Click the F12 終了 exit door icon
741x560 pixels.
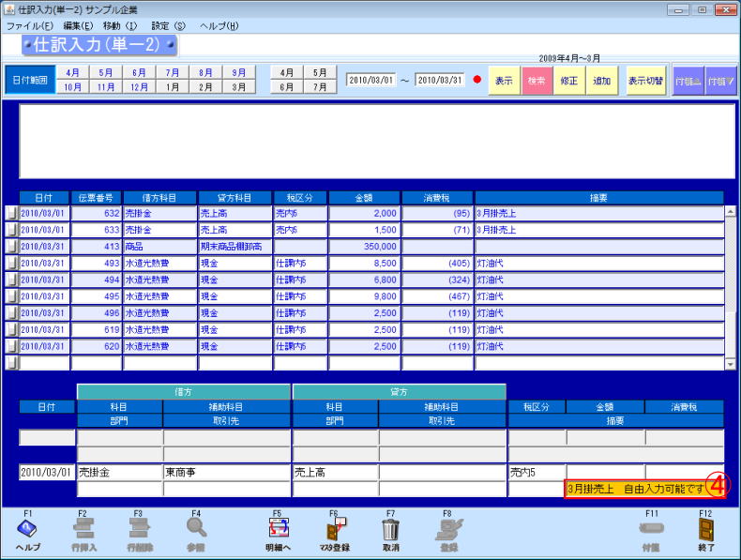706,529
